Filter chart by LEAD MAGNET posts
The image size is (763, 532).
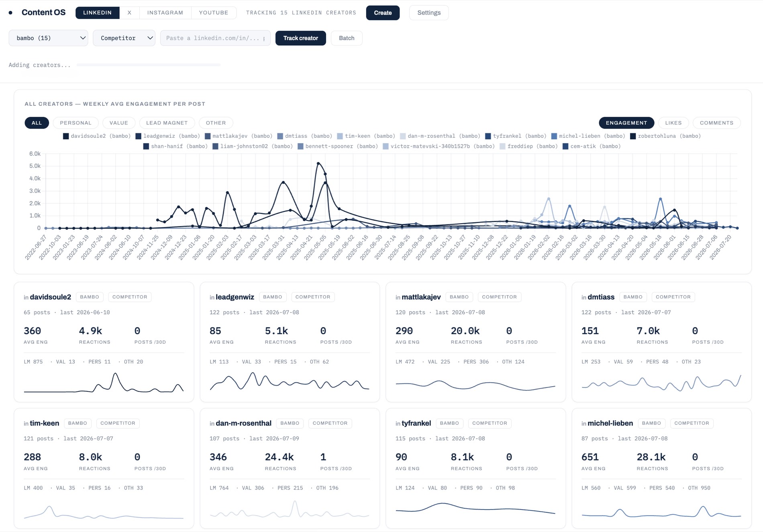(167, 123)
